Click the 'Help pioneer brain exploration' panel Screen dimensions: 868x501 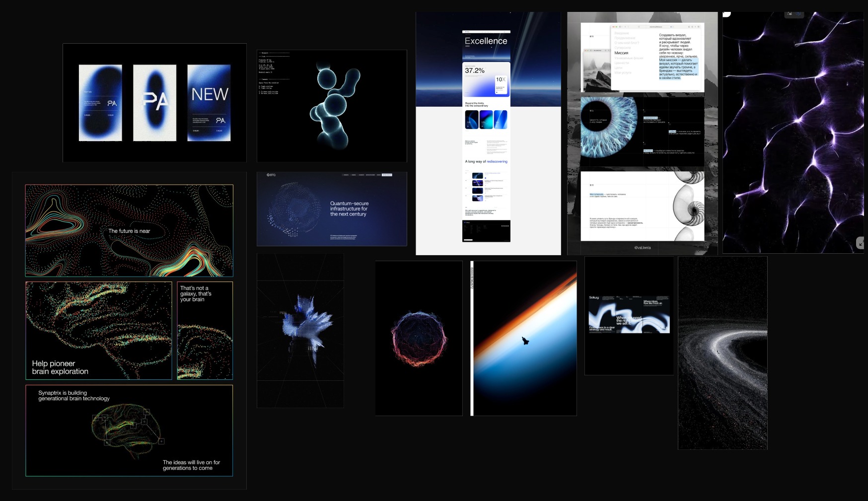click(99, 331)
